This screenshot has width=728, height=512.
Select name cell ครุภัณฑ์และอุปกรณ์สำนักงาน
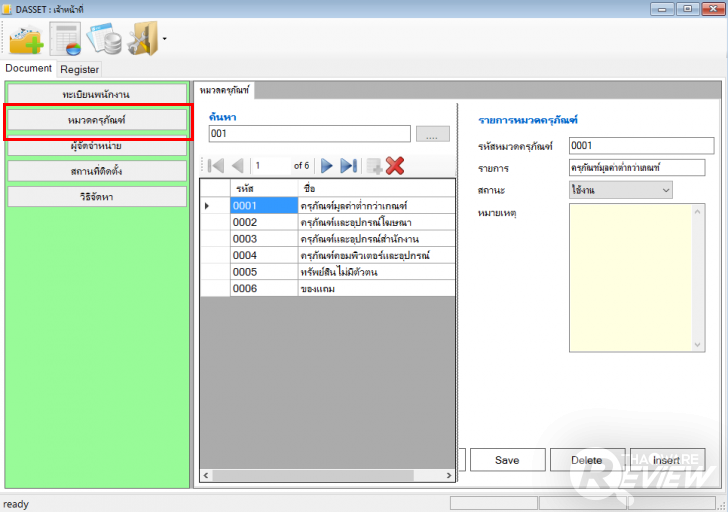376,239
